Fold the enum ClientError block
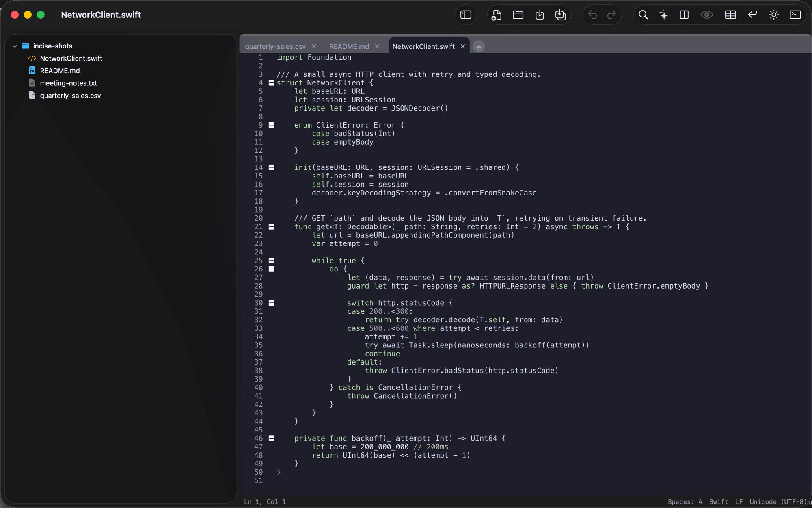 [x=272, y=125]
